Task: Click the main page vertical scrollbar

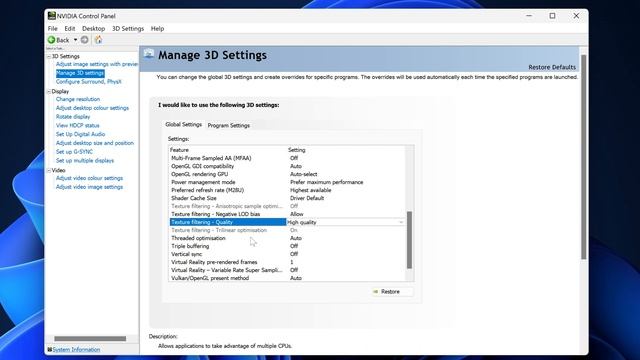Action: coord(584,157)
